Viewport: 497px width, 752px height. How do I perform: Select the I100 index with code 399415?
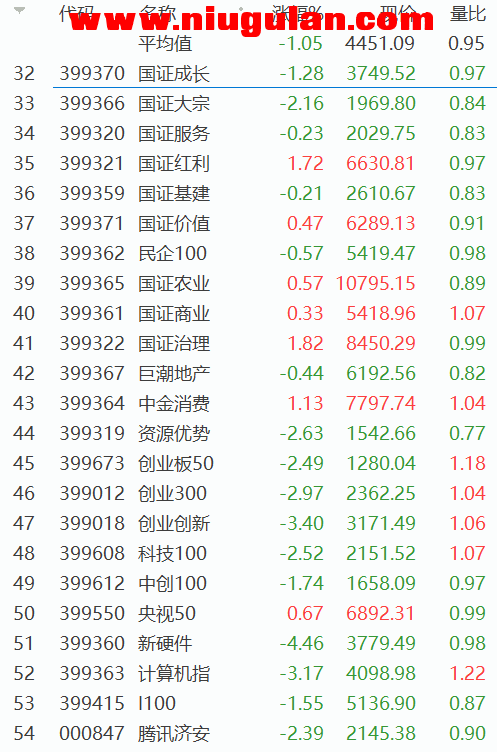(248, 704)
